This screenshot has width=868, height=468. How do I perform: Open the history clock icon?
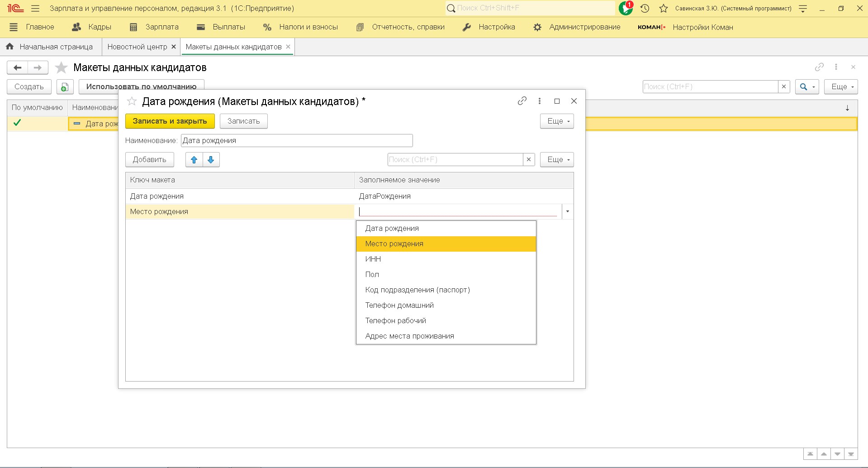coord(645,8)
